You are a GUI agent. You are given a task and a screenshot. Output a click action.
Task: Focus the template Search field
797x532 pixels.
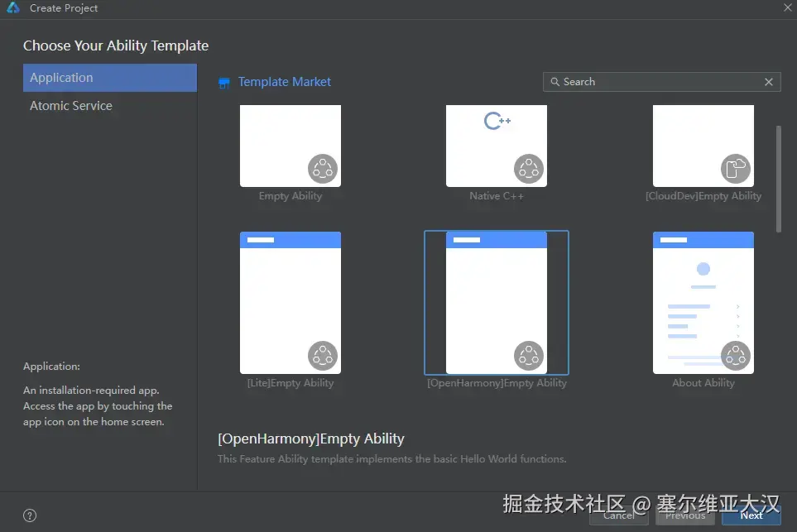coord(661,82)
